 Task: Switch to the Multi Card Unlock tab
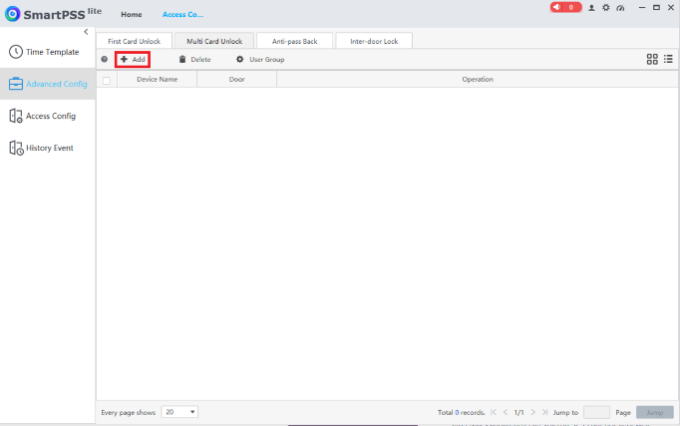point(214,41)
